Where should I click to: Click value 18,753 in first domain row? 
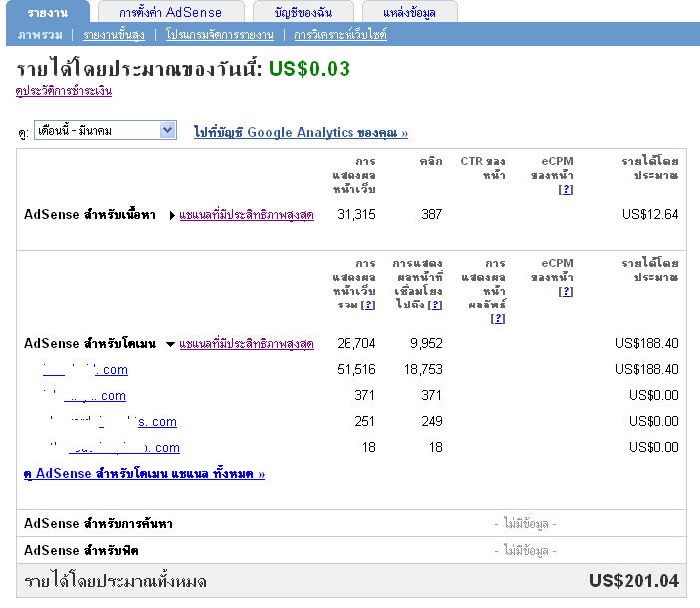(423, 369)
